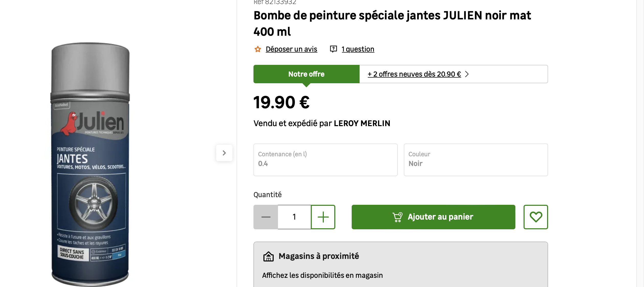Screen dimensions: 644x287
Task: Show next product image with arrow
Action: pyautogui.click(x=224, y=153)
